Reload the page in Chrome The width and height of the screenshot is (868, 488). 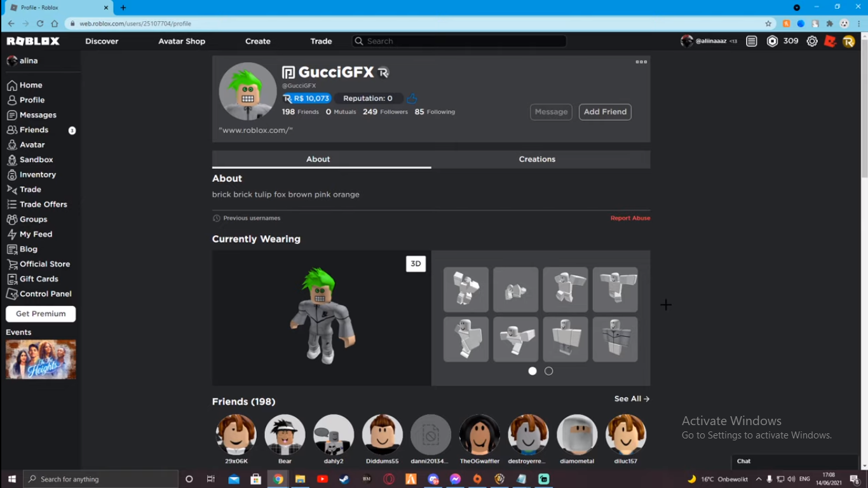[x=40, y=24]
